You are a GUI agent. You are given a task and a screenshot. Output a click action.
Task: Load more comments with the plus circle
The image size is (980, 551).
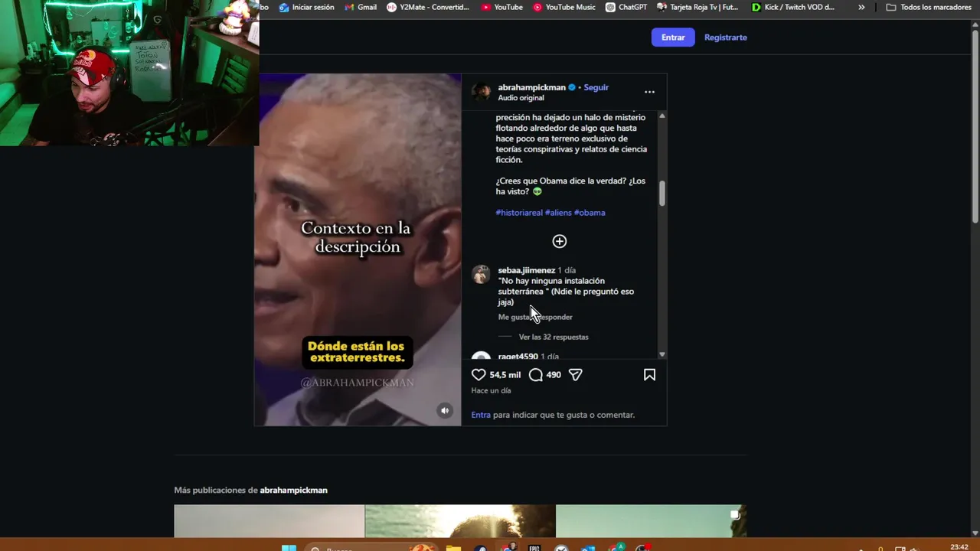coord(560,241)
